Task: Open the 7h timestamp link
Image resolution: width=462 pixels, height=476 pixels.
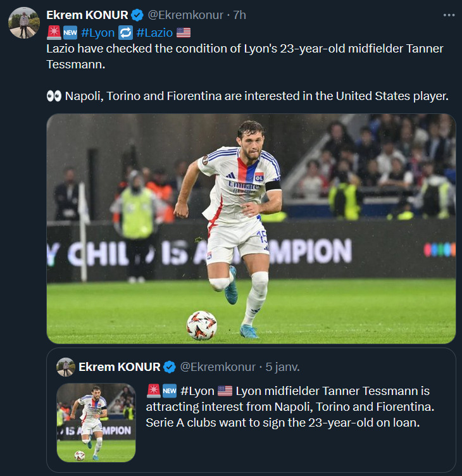Action: point(240,15)
